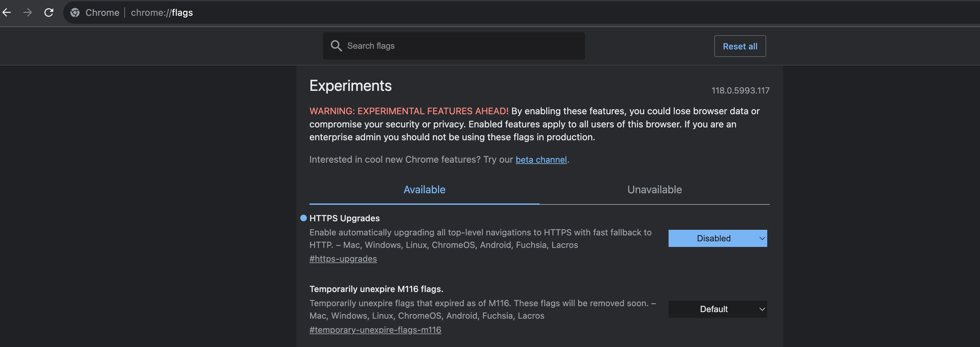
Task: Click the Chrome logo in address bar
Action: [75, 13]
